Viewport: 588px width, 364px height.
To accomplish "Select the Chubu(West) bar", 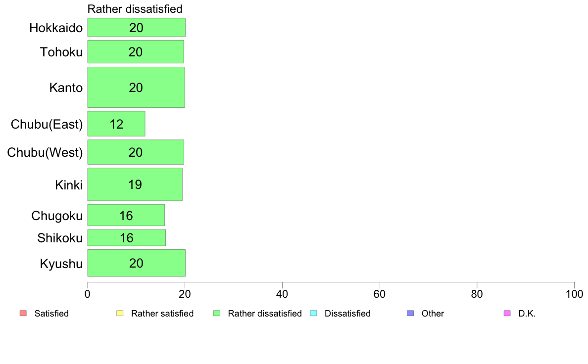I will tap(136, 152).
